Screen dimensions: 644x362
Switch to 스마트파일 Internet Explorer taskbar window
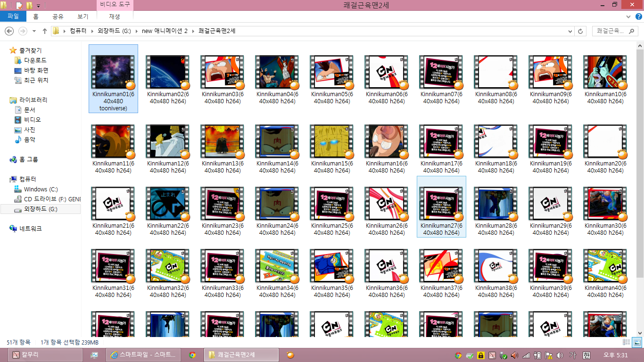click(x=143, y=355)
